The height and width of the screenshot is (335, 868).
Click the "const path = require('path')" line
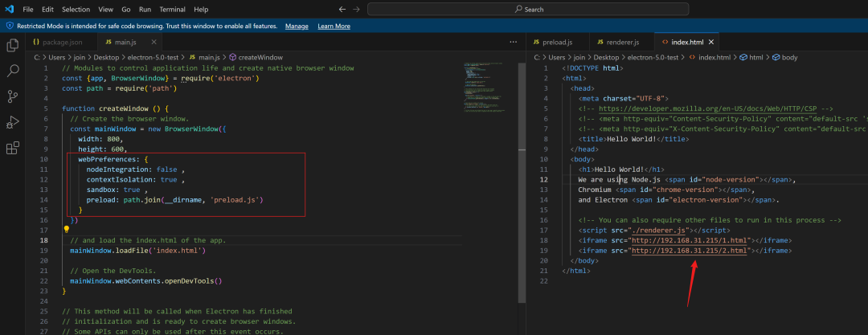click(x=119, y=88)
